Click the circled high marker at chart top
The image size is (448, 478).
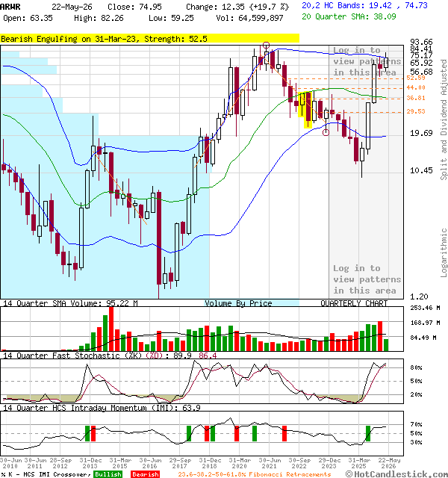pos(266,46)
